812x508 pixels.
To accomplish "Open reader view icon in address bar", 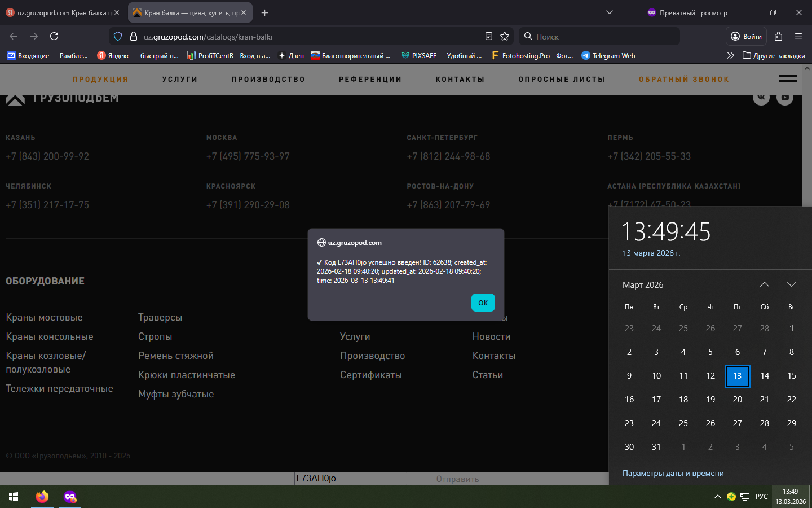I will click(489, 36).
